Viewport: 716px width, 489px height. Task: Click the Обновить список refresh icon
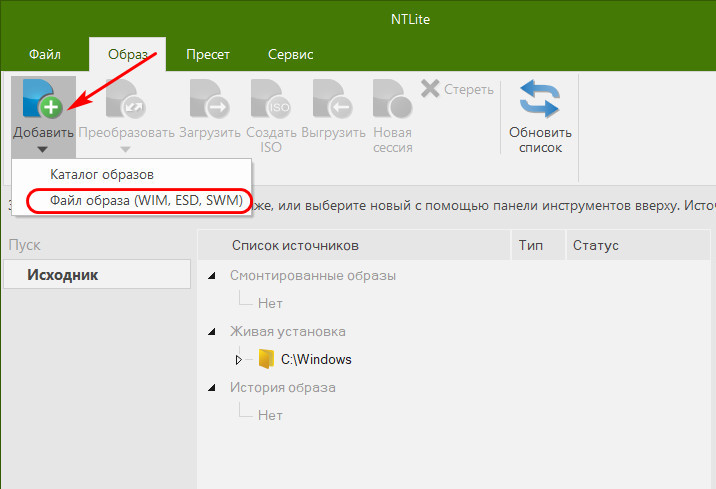click(540, 99)
